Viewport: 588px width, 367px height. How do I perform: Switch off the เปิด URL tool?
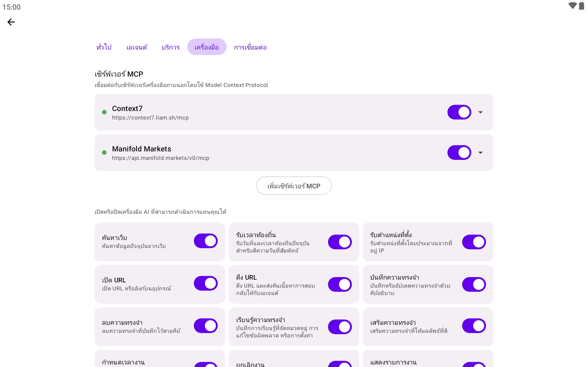tap(206, 283)
